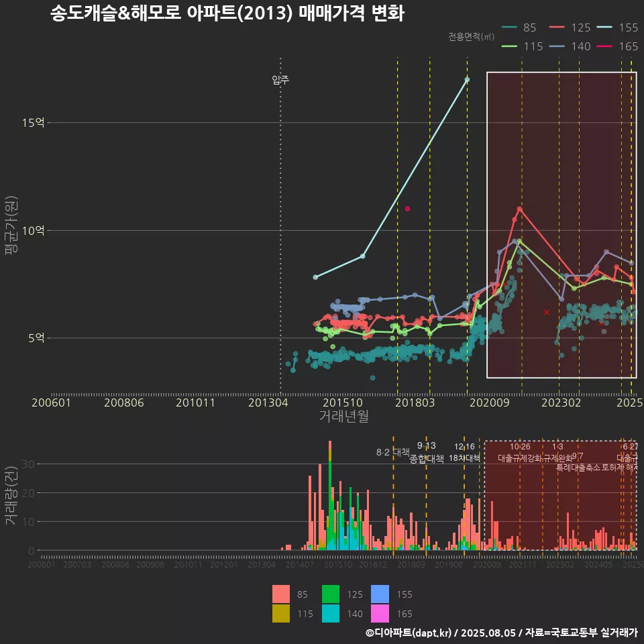Click 202111 on the volume chart x-axis

(523, 564)
